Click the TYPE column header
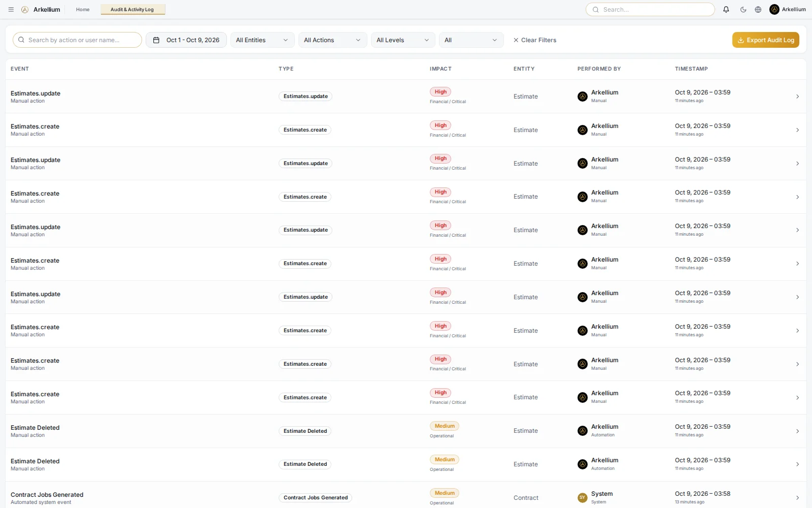This screenshot has height=508, width=812. [286, 69]
